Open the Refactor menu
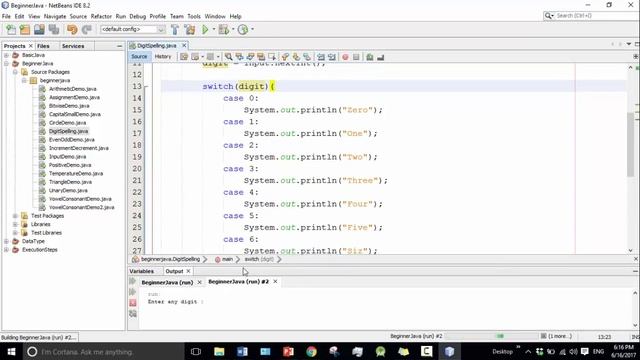640x360 pixels. tap(101, 16)
